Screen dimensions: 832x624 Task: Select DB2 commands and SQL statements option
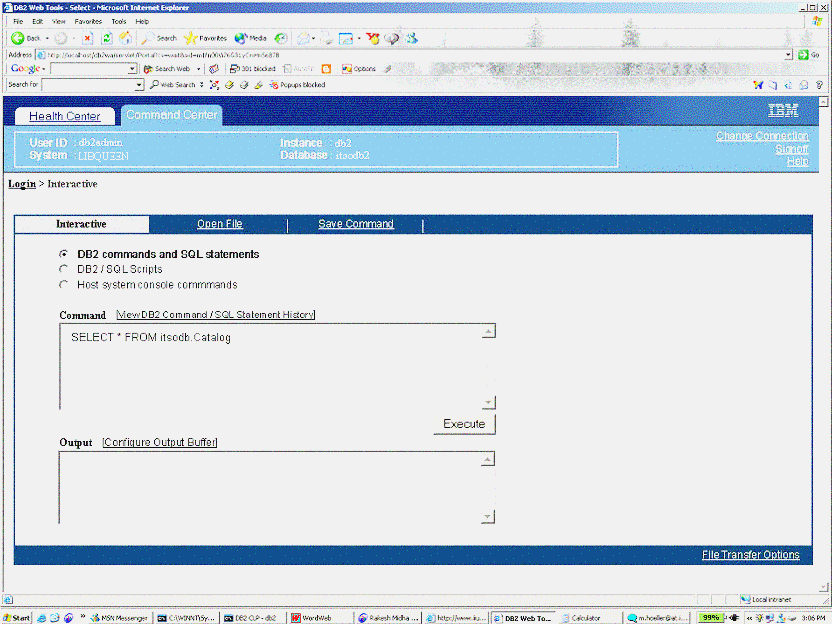coord(65,254)
